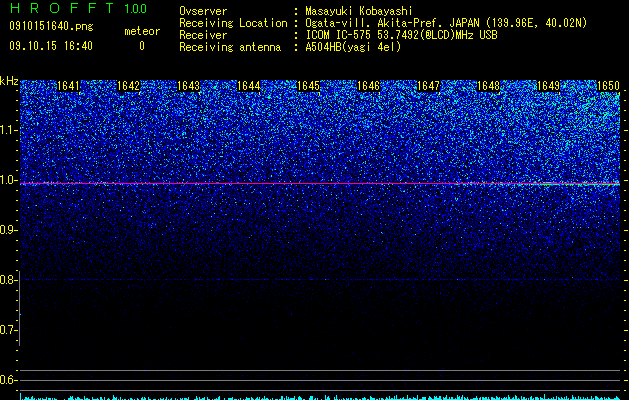Click the 1649 time marker

[x=548, y=86]
